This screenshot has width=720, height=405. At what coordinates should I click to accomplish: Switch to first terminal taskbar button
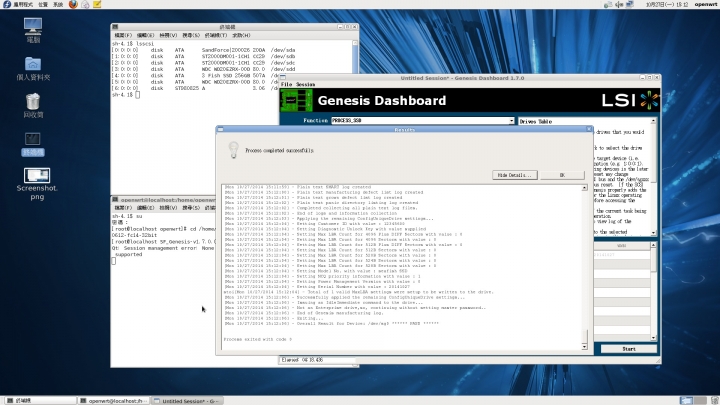(40, 401)
